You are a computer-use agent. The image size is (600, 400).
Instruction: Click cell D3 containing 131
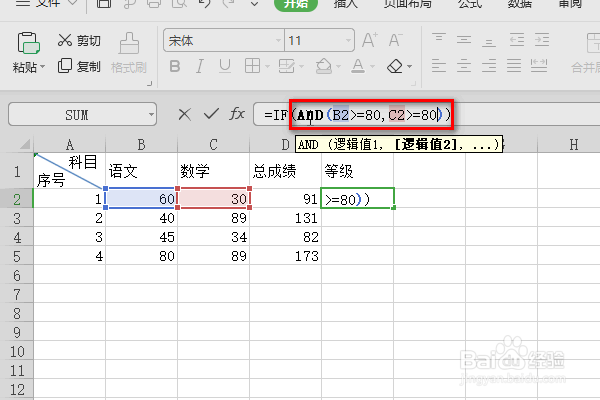click(285, 218)
